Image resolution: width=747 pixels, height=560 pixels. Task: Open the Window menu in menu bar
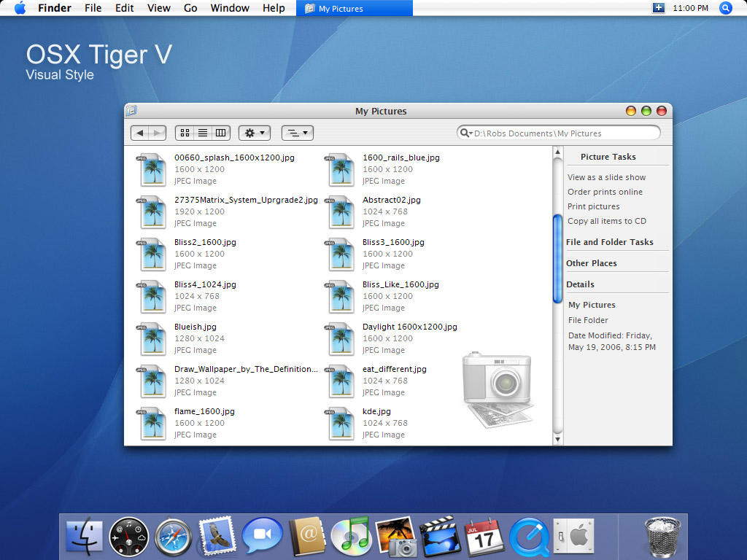click(230, 8)
